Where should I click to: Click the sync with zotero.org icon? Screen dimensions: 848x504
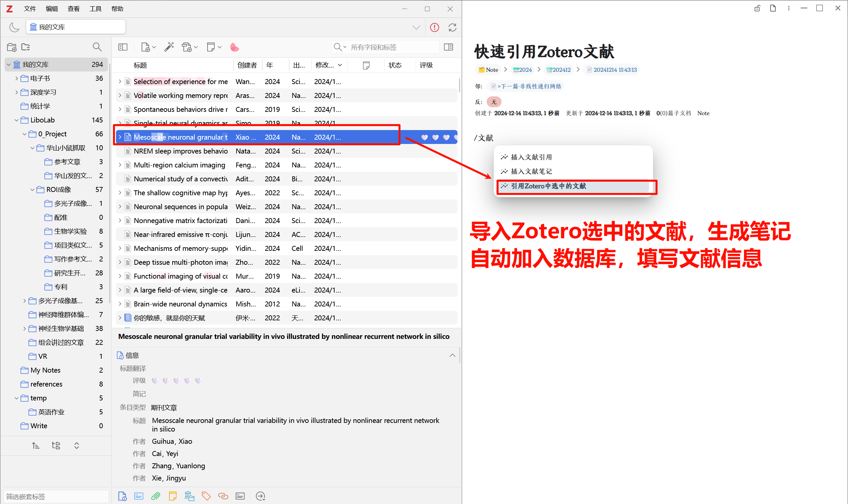(x=452, y=27)
